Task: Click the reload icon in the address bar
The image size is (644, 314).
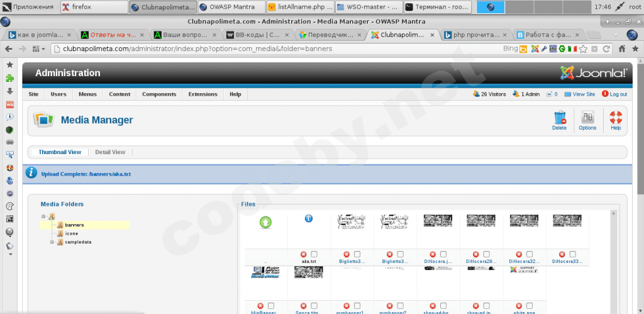Action: tap(606, 49)
